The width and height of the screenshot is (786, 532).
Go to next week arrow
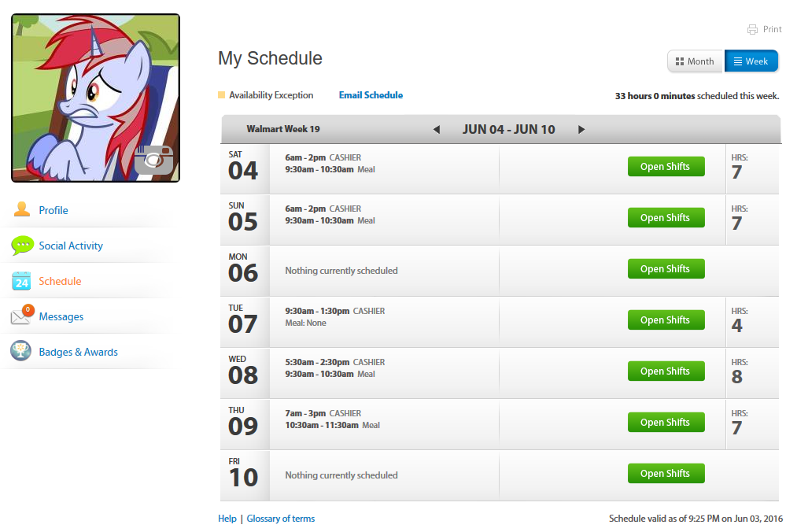click(581, 130)
